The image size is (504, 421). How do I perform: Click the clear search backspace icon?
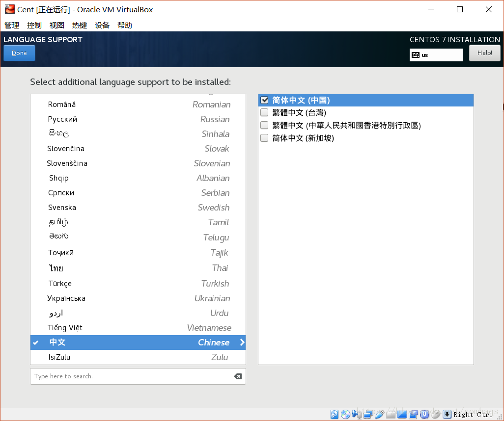238,376
